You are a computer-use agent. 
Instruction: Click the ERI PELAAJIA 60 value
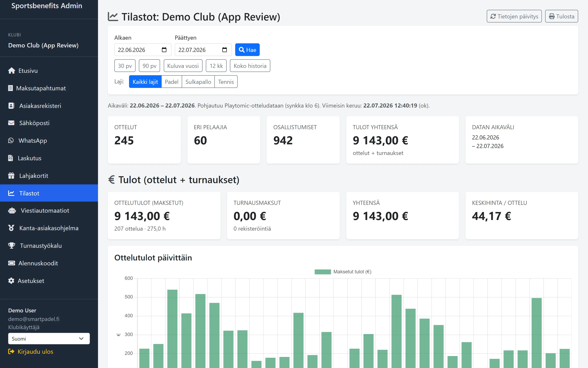tap(200, 140)
